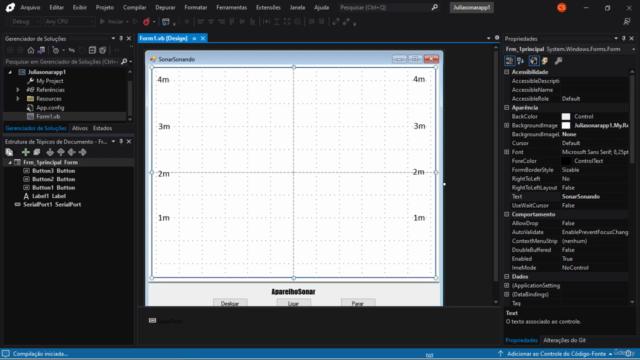640x360 pixels.
Task: Expand the Referências node
Action: pos(18,90)
